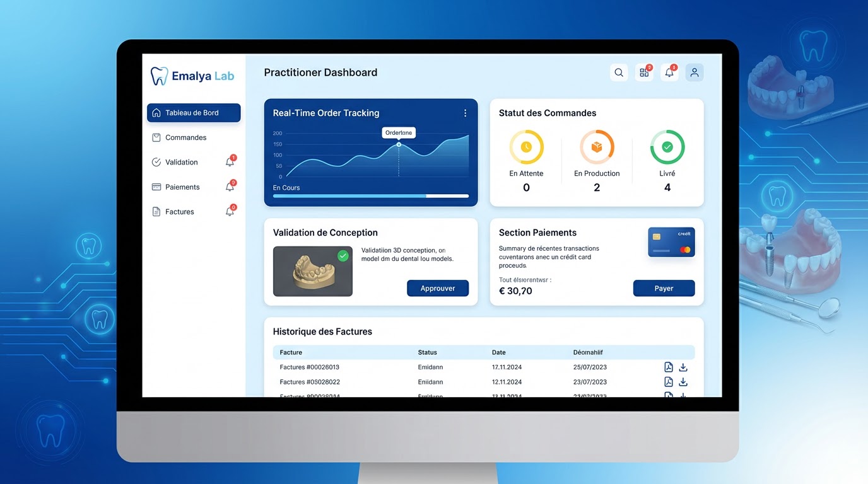Image resolution: width=868 pixels, height=484 pixels.
Task: Select Tableau de Bord in sidebar
Action: pyautogui.click(x=194, y=113)
